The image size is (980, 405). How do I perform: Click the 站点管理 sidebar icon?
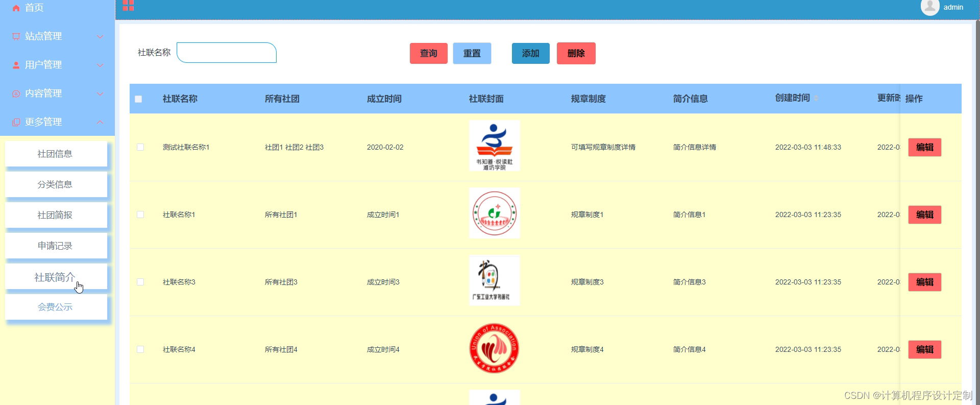pyautogui.click(x=16, y=36)
